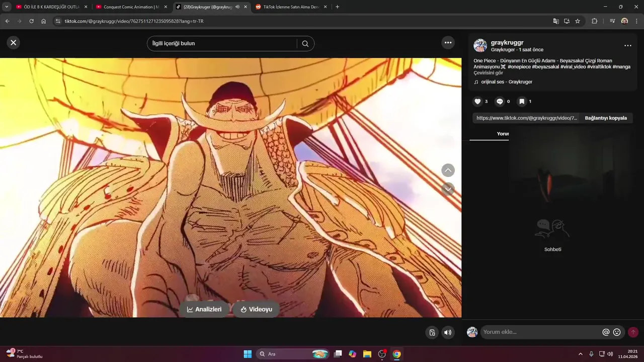Reload the TikTok page
Image resolution: width=644 pixels, height=362 pixels.
pos(31,21)
